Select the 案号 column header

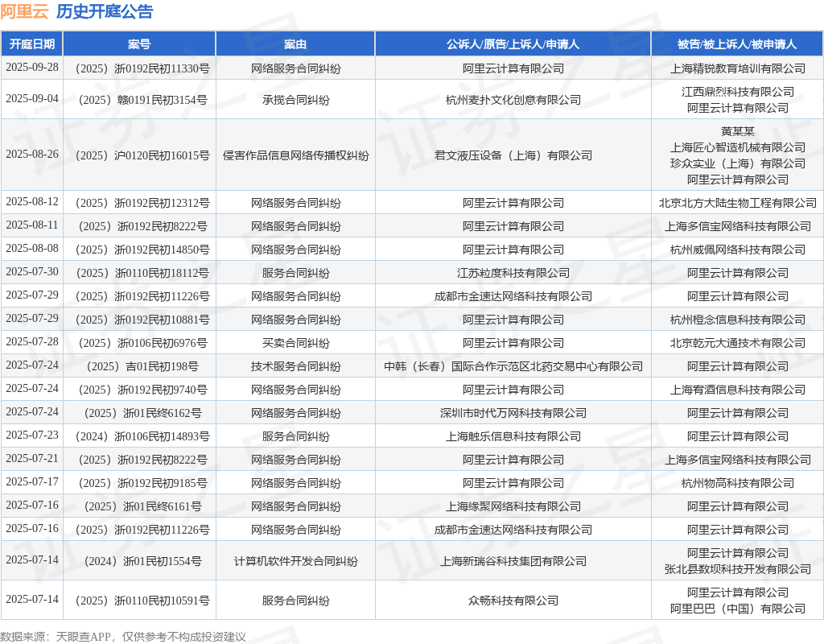click(x=139, y=44)
